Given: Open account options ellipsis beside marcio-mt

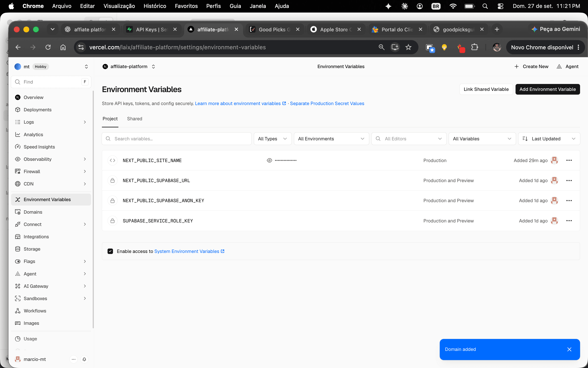Looking at the screenshot, I should 73,359.
